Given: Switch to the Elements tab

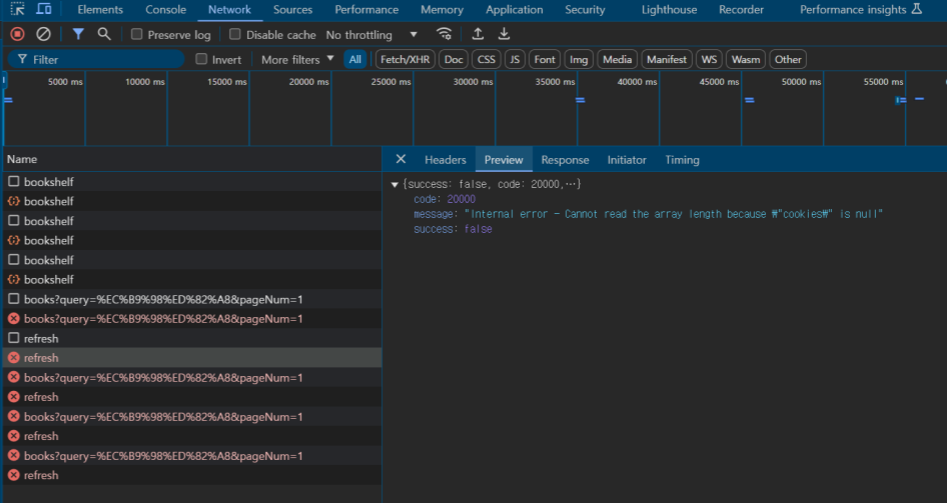Looking at the screenshot, I should pos(100,10).
